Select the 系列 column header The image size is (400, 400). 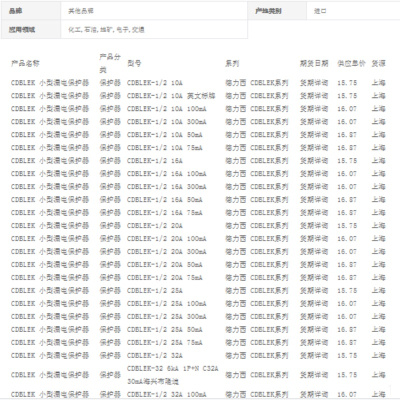tap(232, 63)
